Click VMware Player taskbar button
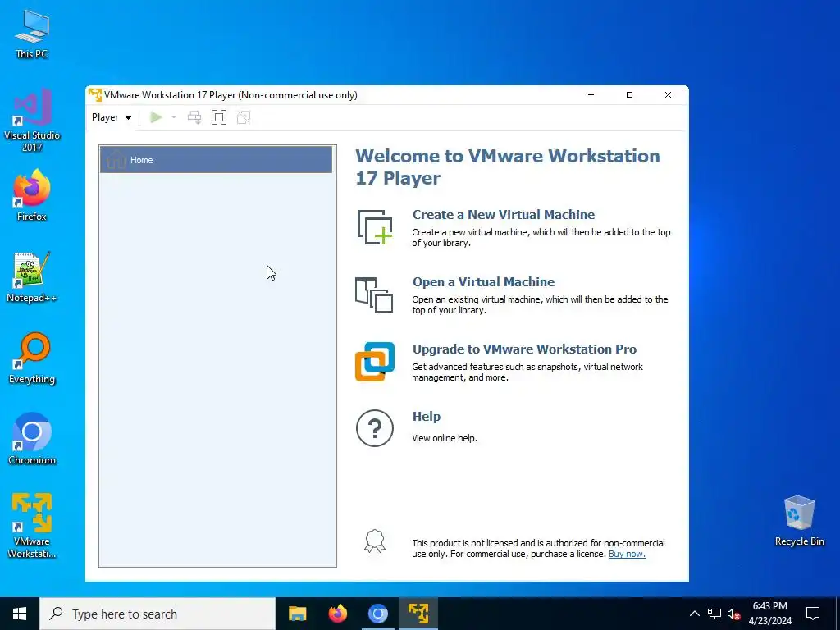This screenshot has width=840, height=630. 418,614
